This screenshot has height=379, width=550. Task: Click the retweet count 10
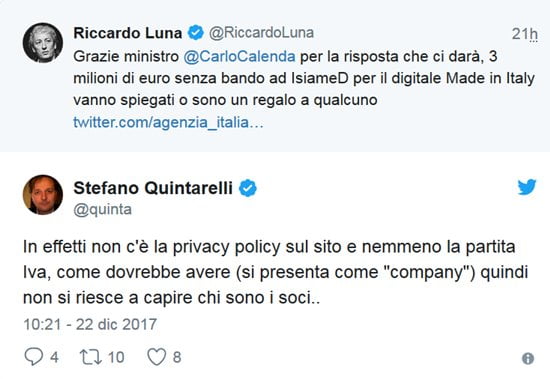tap(116, 358)
